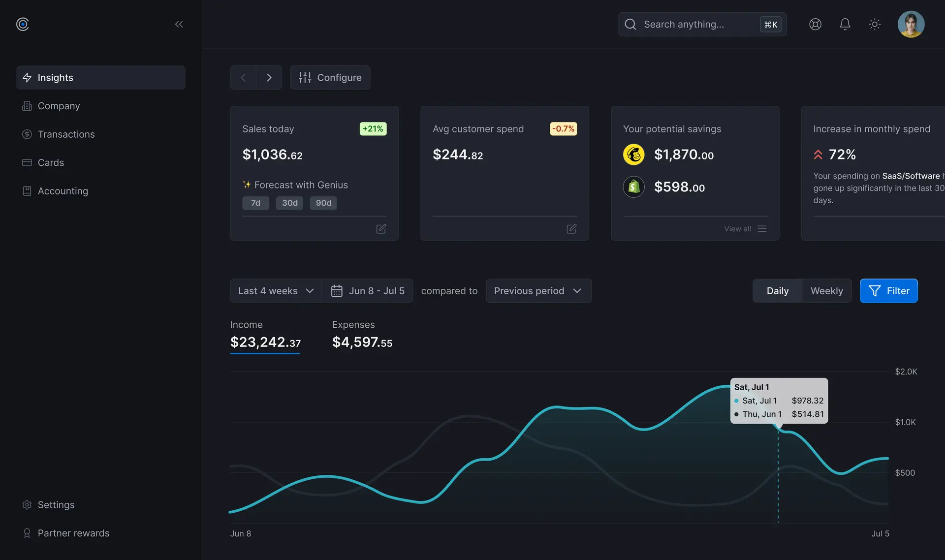945x560 pixels.
Task: Open Transactions from the sidebar
Action: tap(66, 134)
